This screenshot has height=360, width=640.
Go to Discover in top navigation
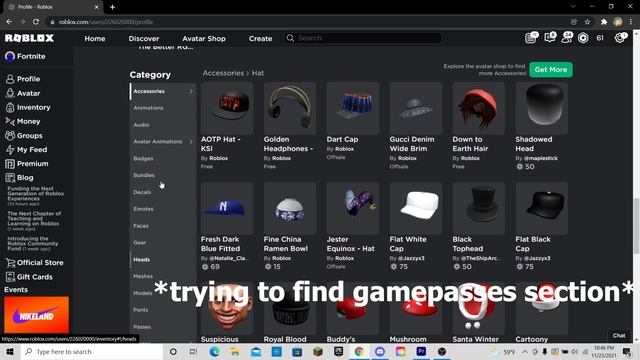click(x=144, y=38)
